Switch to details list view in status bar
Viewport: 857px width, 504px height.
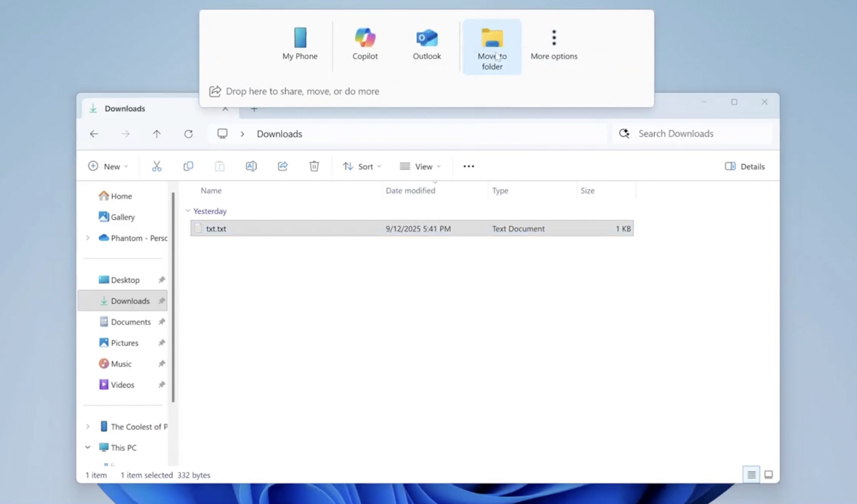pyautogui.click(x=751, y=475)
